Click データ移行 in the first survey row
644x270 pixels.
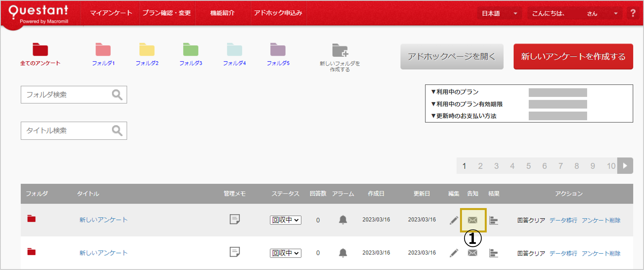[x=563, y=220]
